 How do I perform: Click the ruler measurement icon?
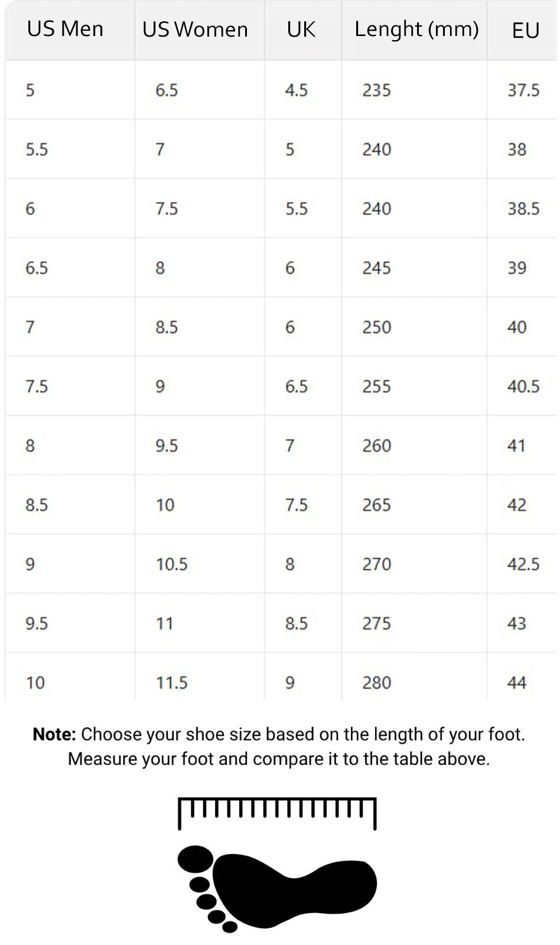point(277,813)
